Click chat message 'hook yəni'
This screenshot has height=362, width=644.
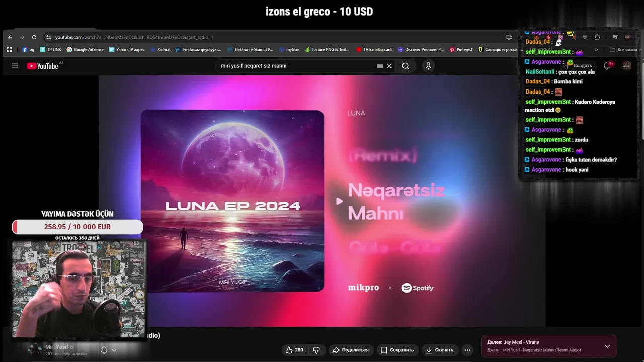(576, 170)
